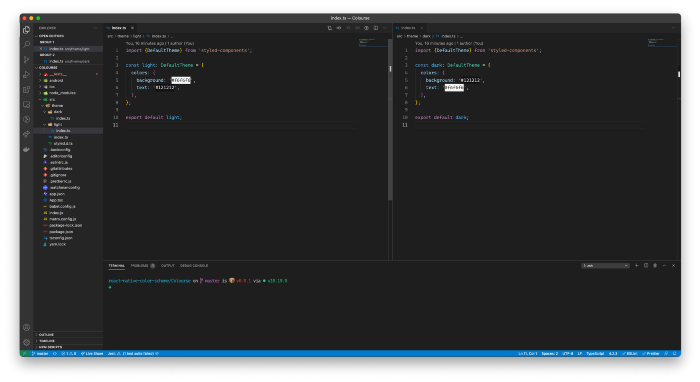Open Explorer panel more actions ellipsis
Image resolution: width=700 pixels, height=382 pixels.
click(x=95, y=28)
